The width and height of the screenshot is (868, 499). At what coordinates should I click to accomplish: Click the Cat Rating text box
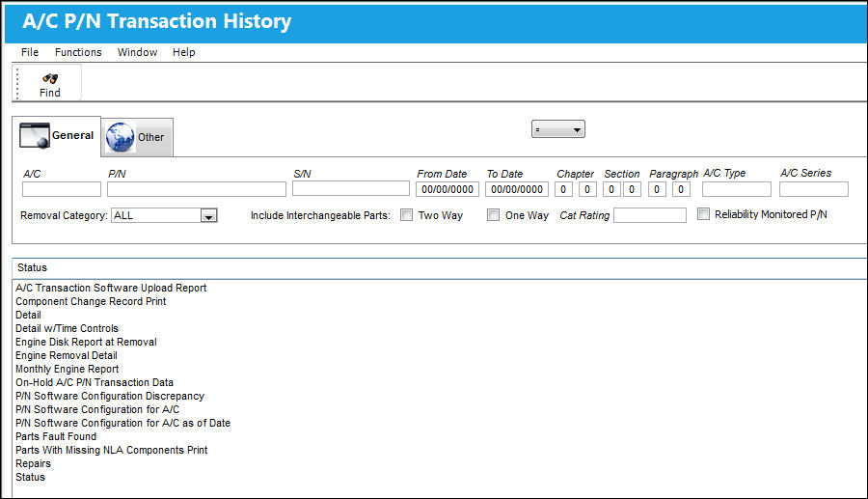[650, 215]
